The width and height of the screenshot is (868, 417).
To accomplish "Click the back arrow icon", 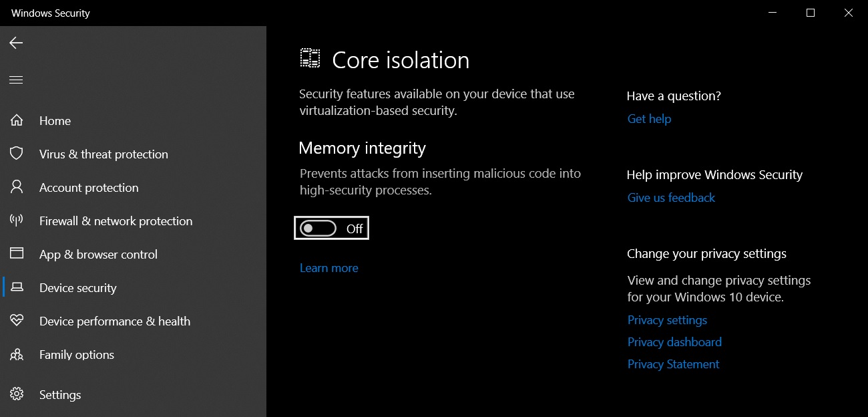I will tap(16, 43).
